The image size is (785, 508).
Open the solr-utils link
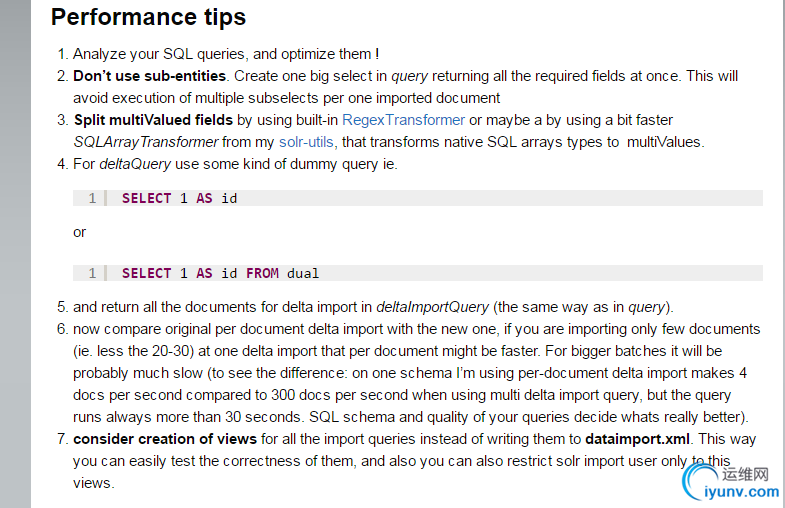point(306,142)
